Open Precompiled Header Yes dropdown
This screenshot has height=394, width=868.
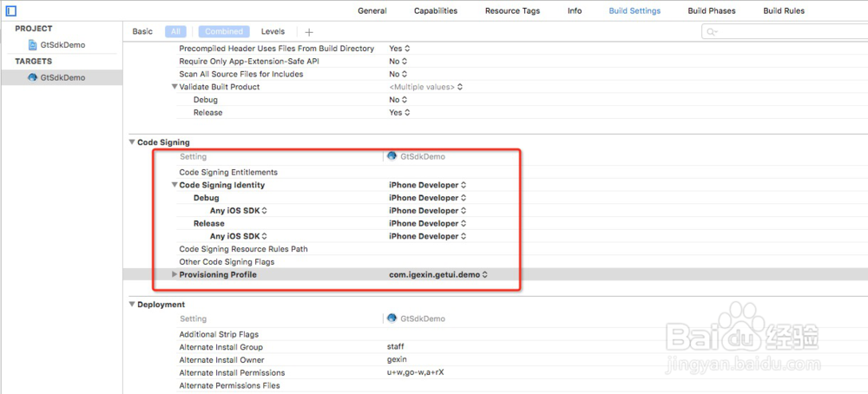coord(399,49)
